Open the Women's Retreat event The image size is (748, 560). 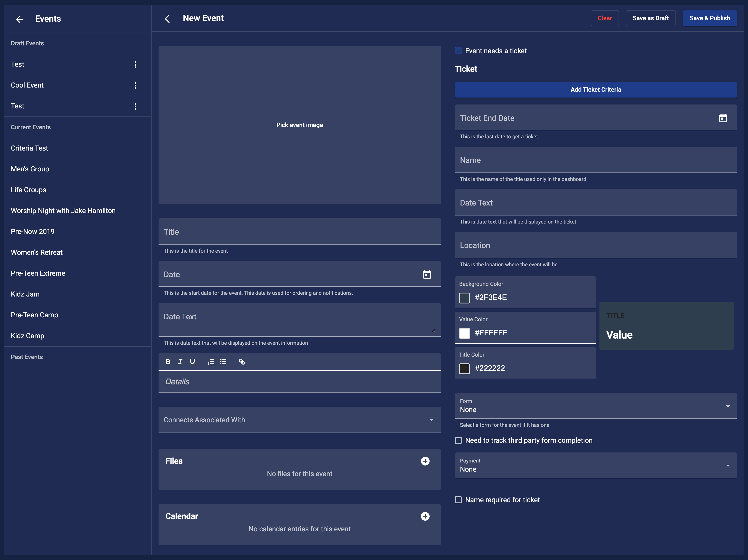(x=78, y=252)
